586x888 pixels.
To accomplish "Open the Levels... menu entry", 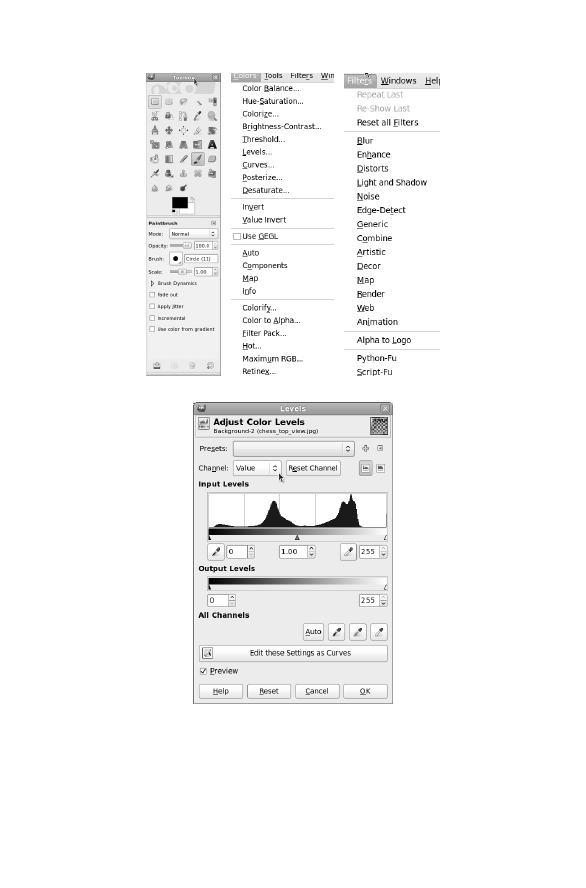I will point(257,152).
